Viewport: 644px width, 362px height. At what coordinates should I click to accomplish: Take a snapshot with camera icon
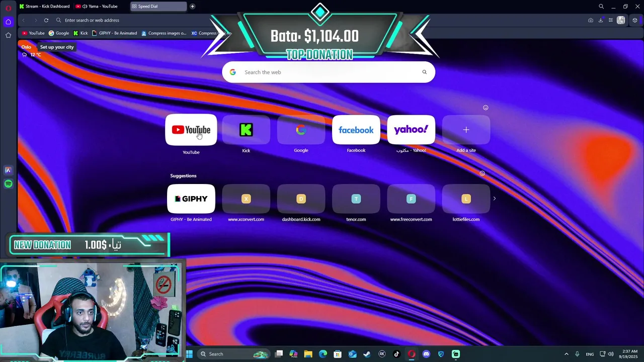(591, 20)
